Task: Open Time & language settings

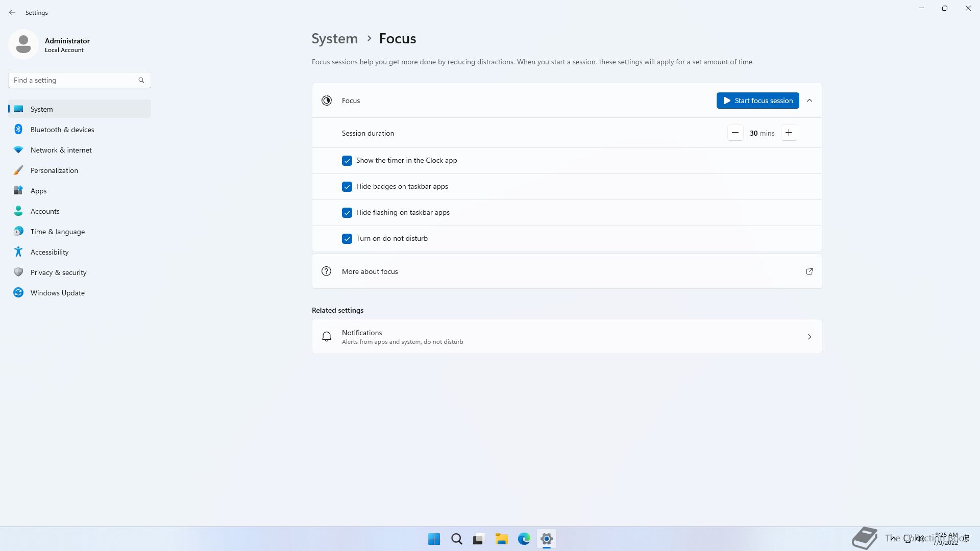Action: point(80,232)
